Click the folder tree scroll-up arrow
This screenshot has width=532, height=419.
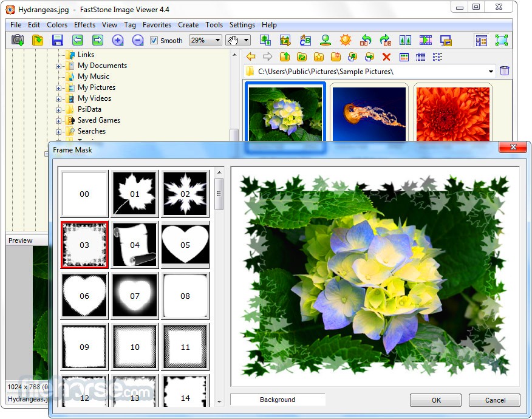[234, 54]
